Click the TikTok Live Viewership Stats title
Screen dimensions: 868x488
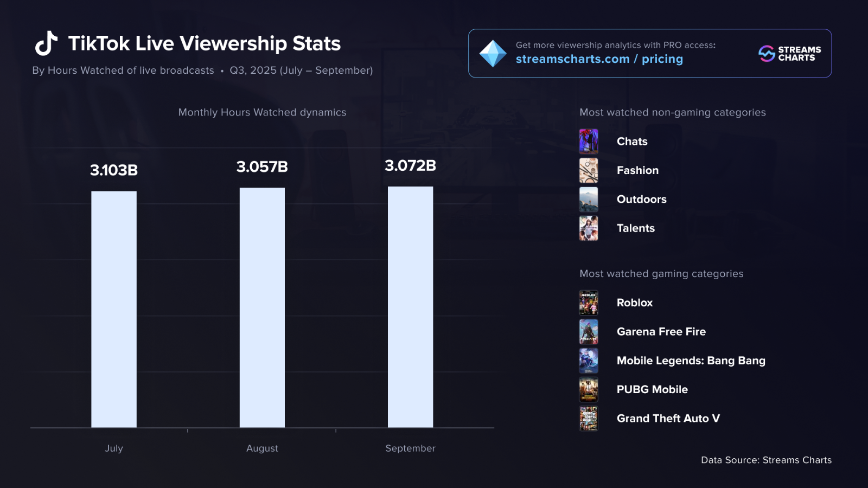tap(205, 43)
